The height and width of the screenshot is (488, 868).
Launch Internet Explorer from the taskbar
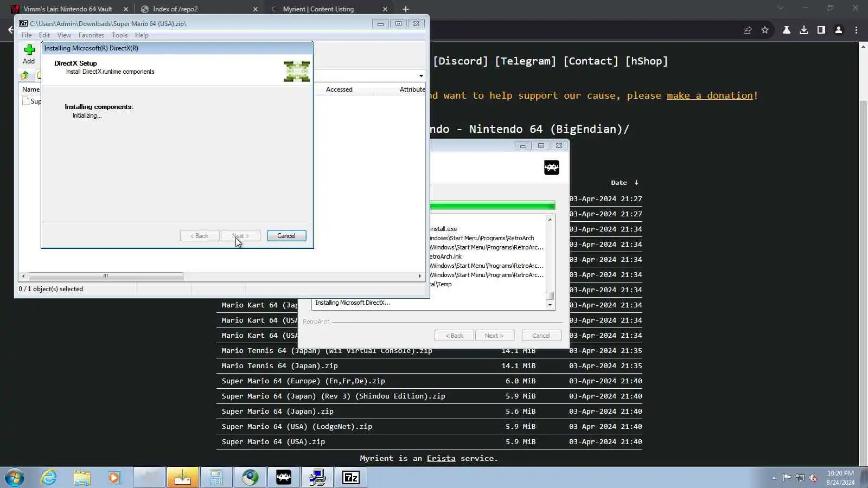click(49, 478)
